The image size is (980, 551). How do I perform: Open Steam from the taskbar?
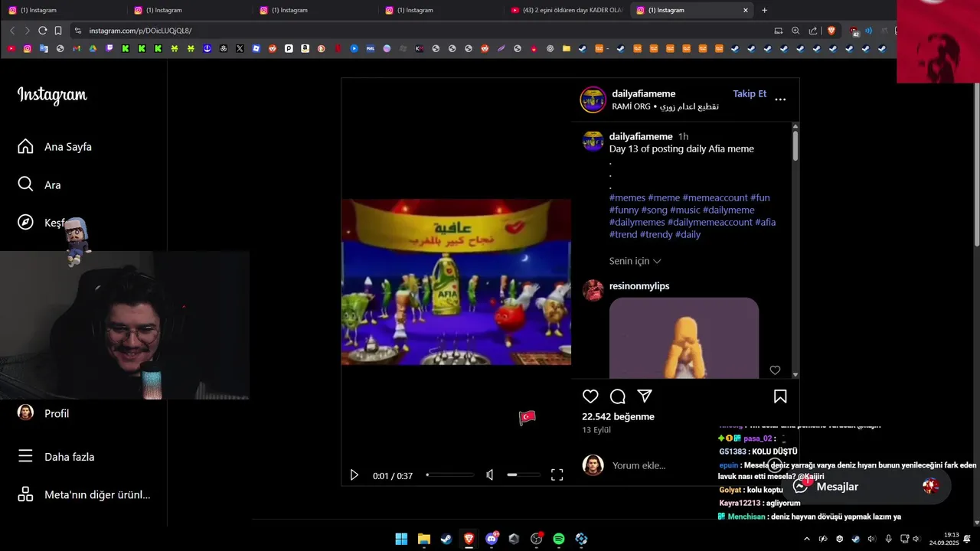(x=446, y=539)
